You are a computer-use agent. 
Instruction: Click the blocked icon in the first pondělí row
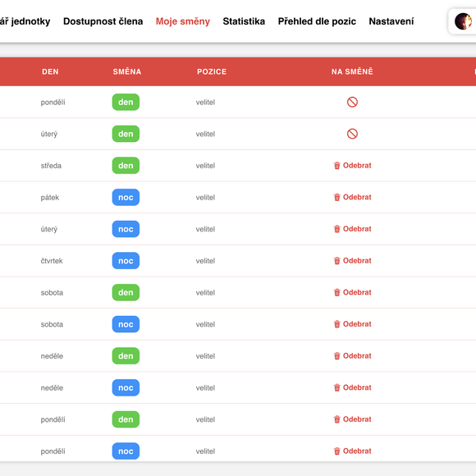[352, 102]
